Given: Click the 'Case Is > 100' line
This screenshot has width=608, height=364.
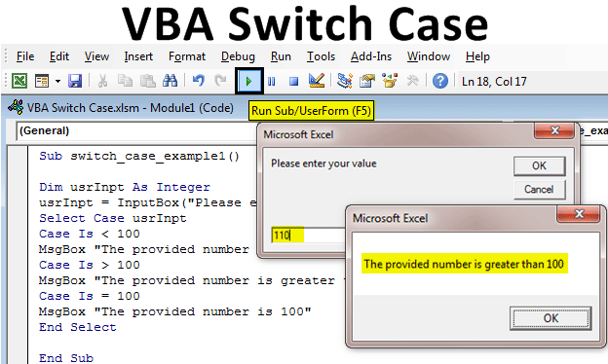Looking at the screenshot, I should click(90, 265).
